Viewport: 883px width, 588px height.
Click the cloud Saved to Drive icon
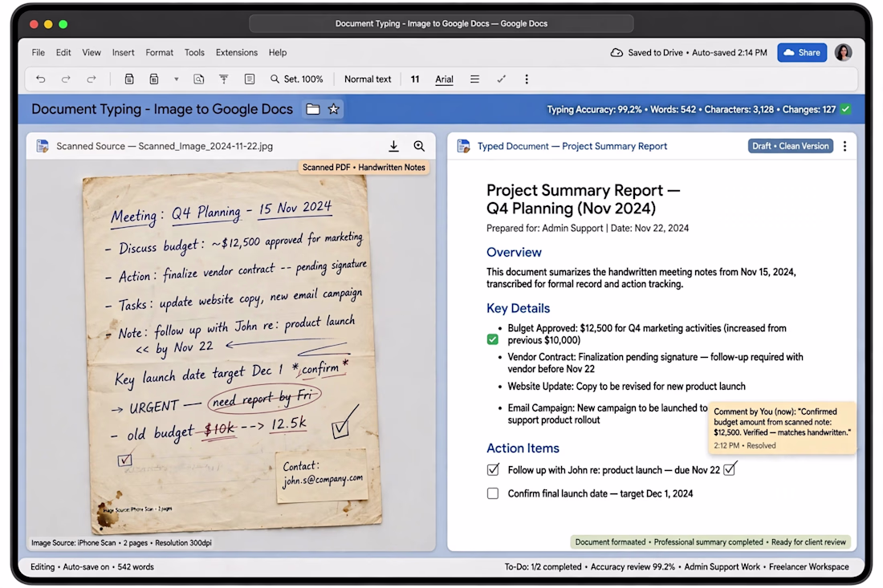click(616, 52)
